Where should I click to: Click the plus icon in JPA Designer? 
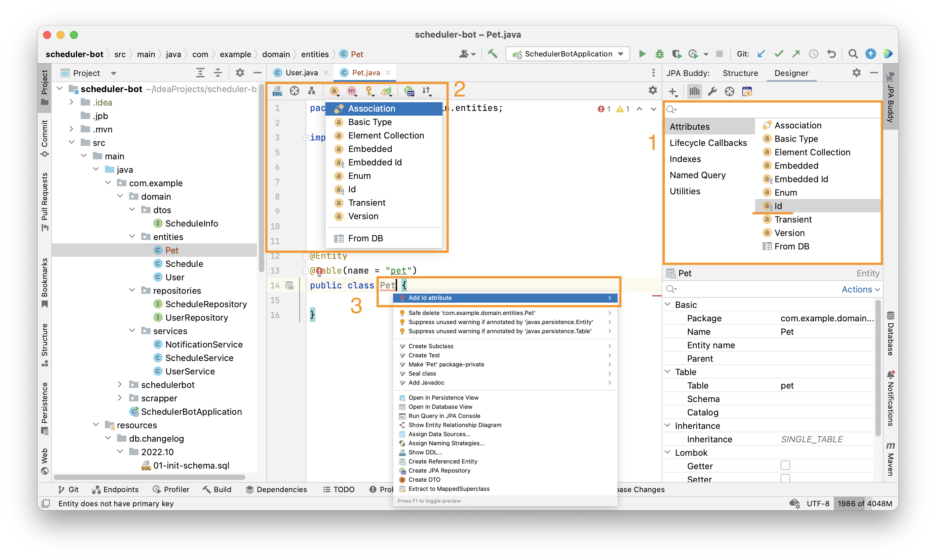pos(672,92)
